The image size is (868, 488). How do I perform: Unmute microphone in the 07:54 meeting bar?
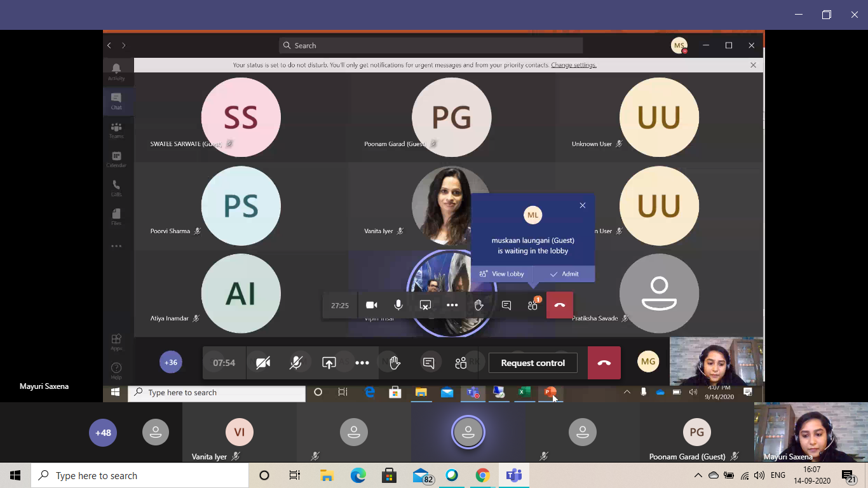pyautogui.click(x=296, y=363)
